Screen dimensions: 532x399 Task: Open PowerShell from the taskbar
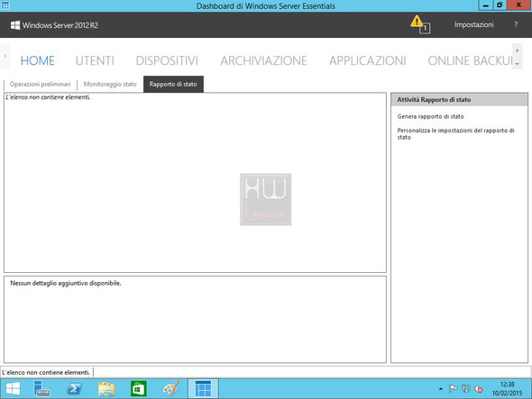pos(74,388)
